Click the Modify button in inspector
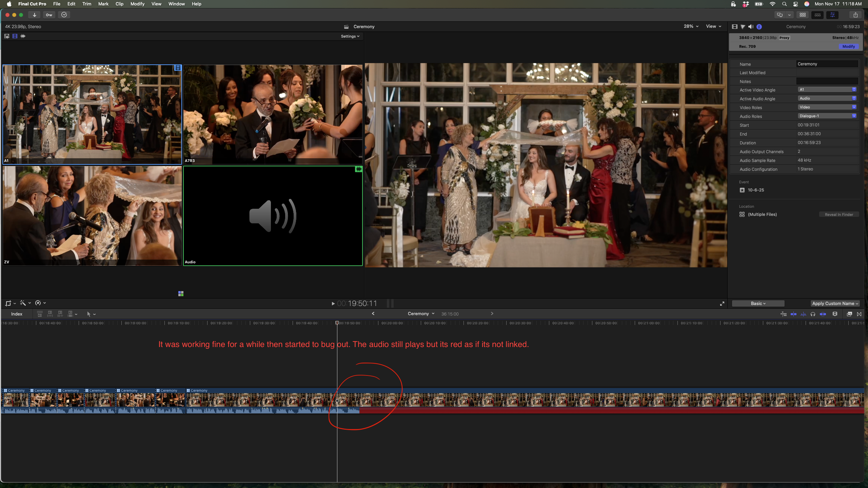Image resolution: width=868 pixels, height=488 pixels. pos(848,47)
